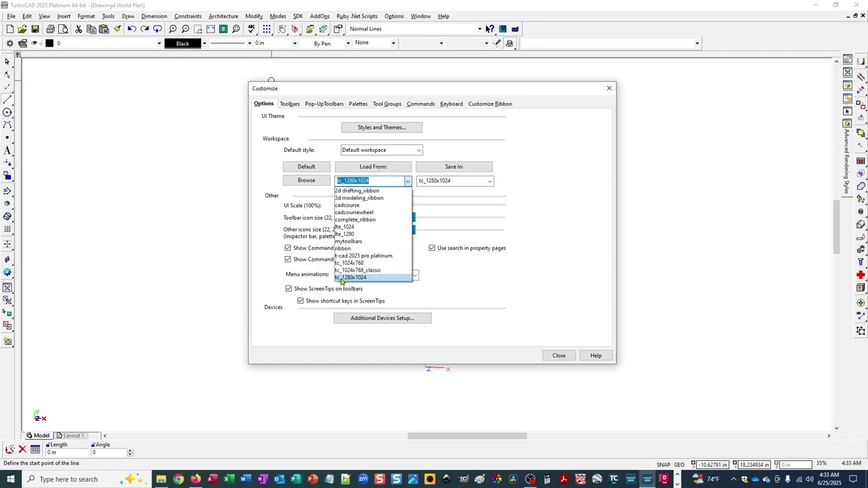Open the Black color dropdown

click(x=204, y=43)
